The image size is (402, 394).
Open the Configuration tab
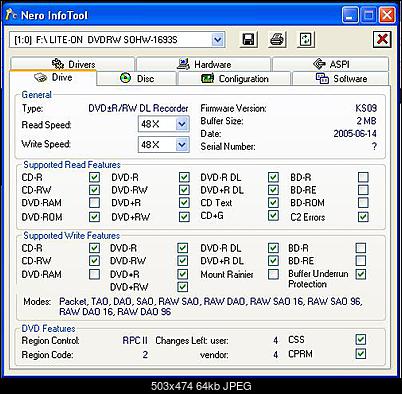[x=234, y=79]
